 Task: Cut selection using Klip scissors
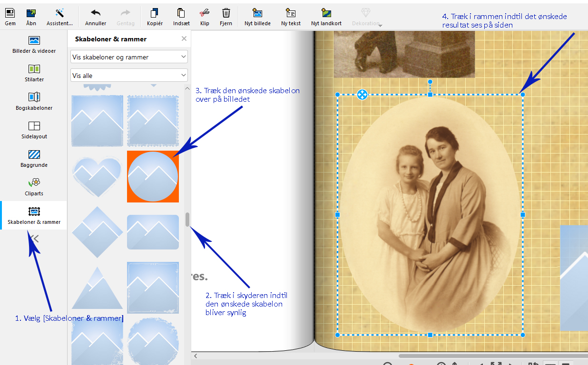point(205,16)
